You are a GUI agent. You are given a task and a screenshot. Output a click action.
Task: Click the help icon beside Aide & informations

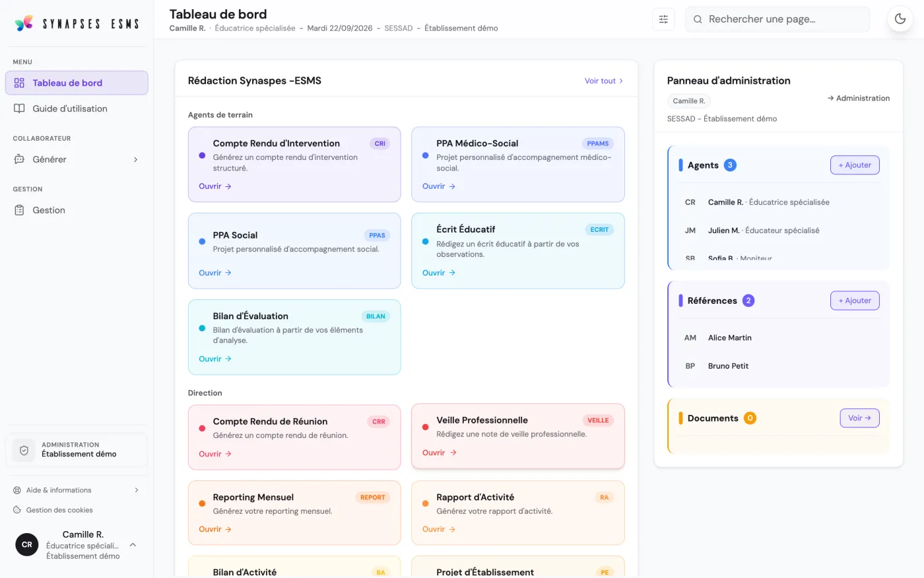click(x=17, y=490)
